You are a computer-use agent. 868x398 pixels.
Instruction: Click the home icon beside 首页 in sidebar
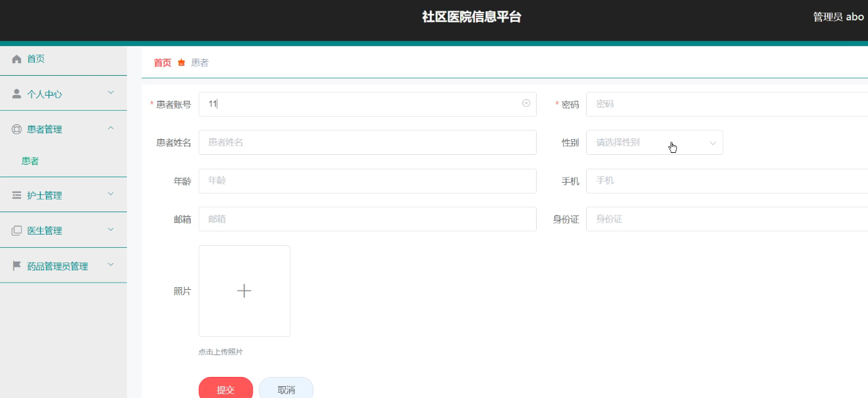tap(17, 59)
